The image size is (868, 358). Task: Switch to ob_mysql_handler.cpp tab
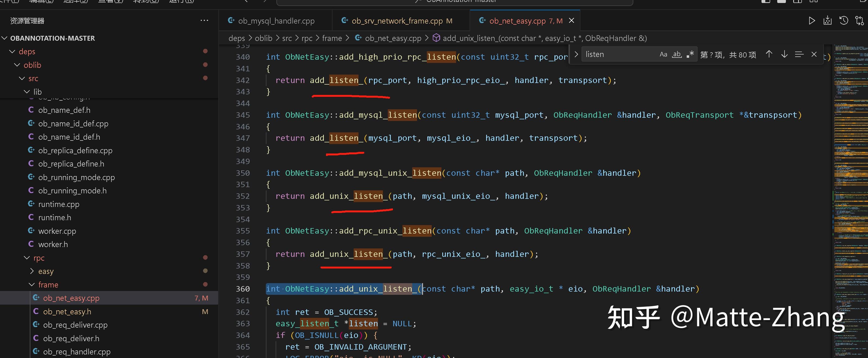pos(276,21)
